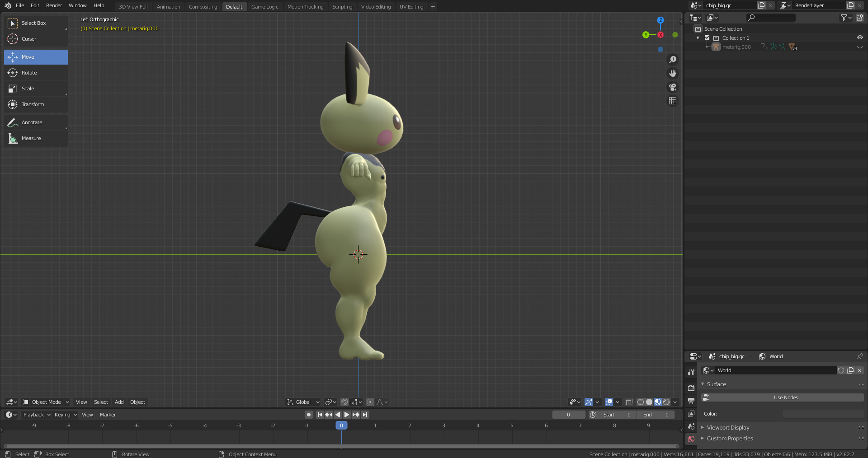Activate the Transform tool
Image resolution: width=868 pixels, height=458 pixels.
point(36,104)
